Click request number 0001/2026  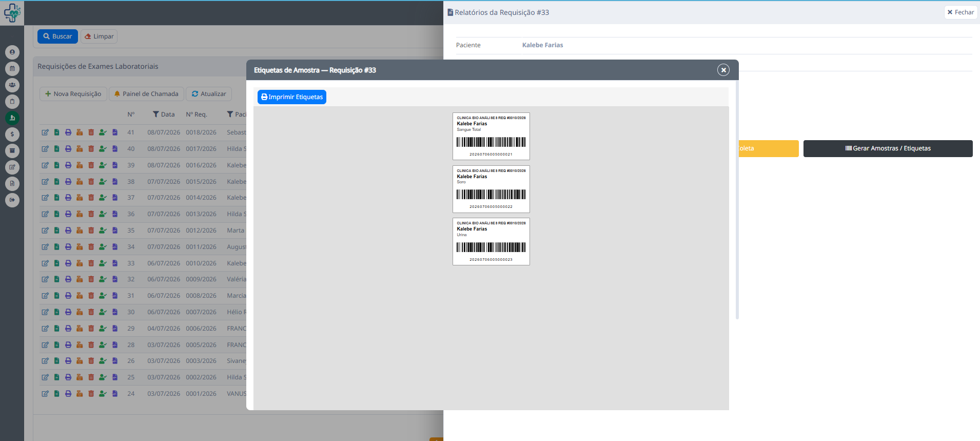201,394
